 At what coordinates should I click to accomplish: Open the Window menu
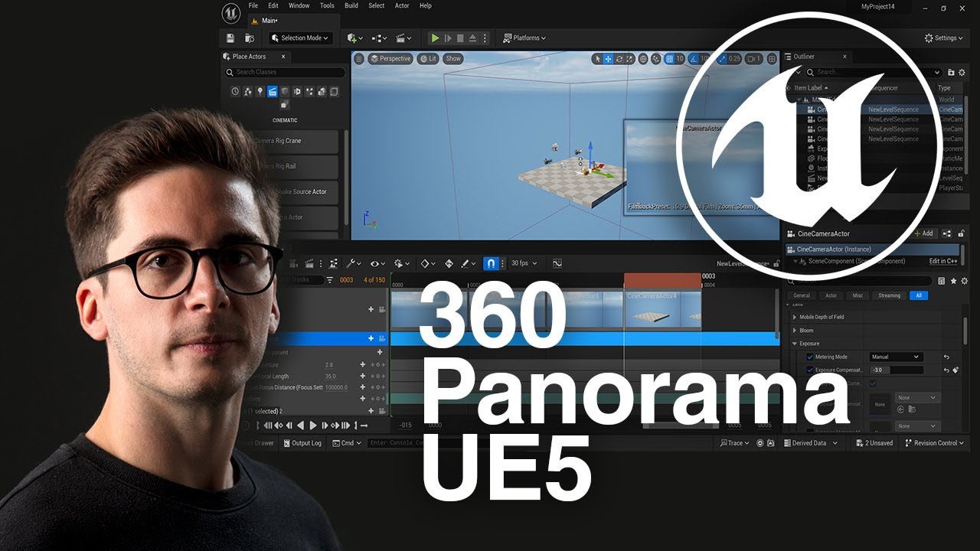click(299, 5)
